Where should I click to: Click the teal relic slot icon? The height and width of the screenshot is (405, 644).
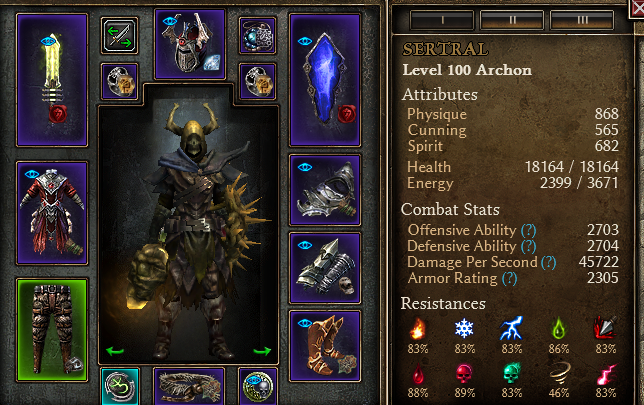(120, 386)
